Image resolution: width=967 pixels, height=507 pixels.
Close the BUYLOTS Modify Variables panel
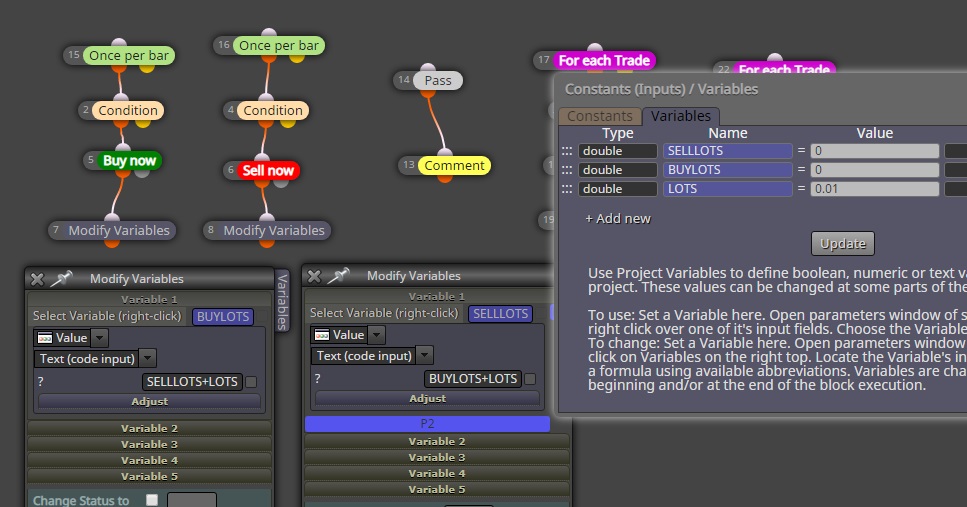tap(37, 279)
